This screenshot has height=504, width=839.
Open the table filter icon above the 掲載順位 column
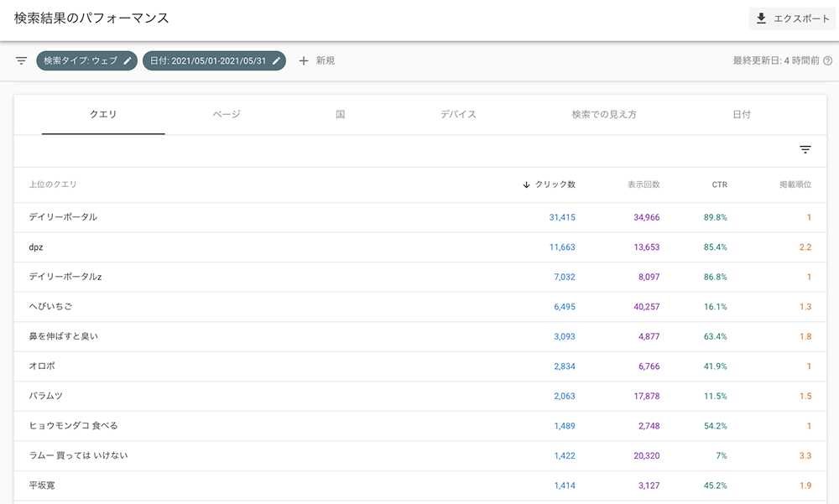805,150
